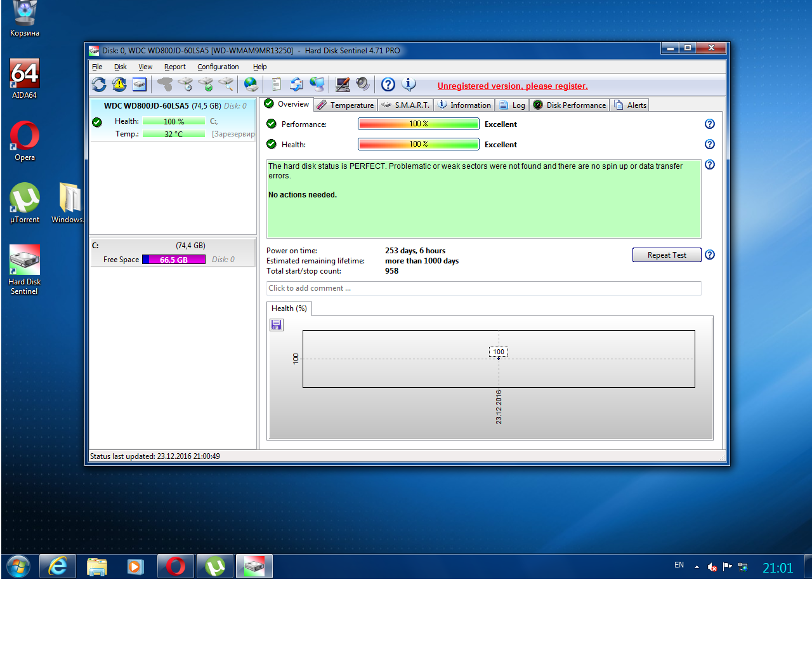Viewport: 812px width, 650px height.
Task: Click the Refresh disk status toolbar icon
Action: (x=99, y=84)
